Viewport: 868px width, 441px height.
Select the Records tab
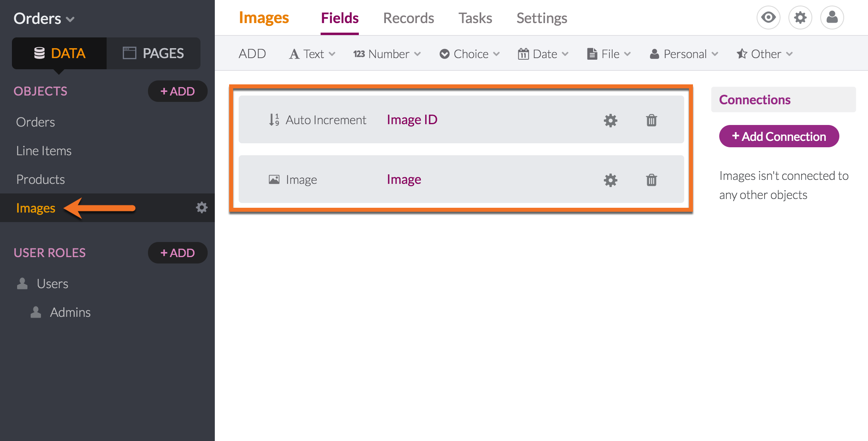pyautogui.click(x=409, y=18)
